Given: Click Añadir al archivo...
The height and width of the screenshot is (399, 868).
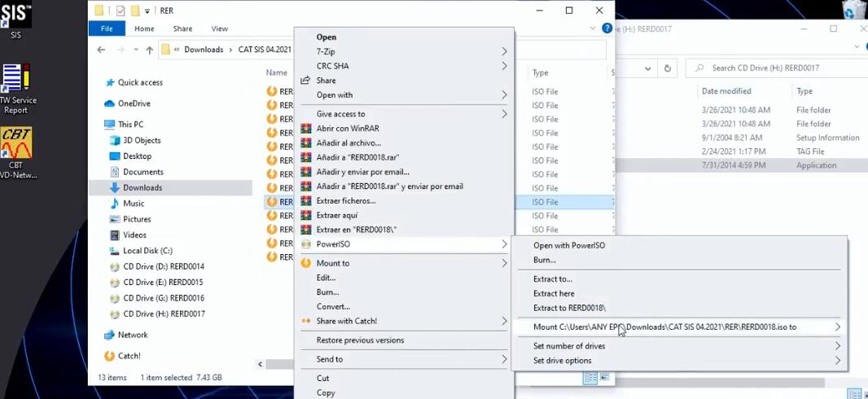Looking at the screenshot, I should point(404,142).
